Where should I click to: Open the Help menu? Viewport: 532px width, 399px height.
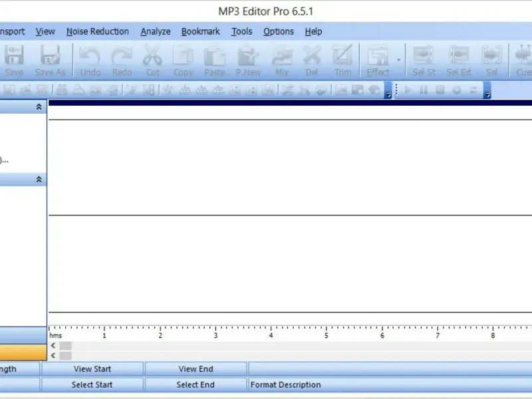click(x=313, y=31)
